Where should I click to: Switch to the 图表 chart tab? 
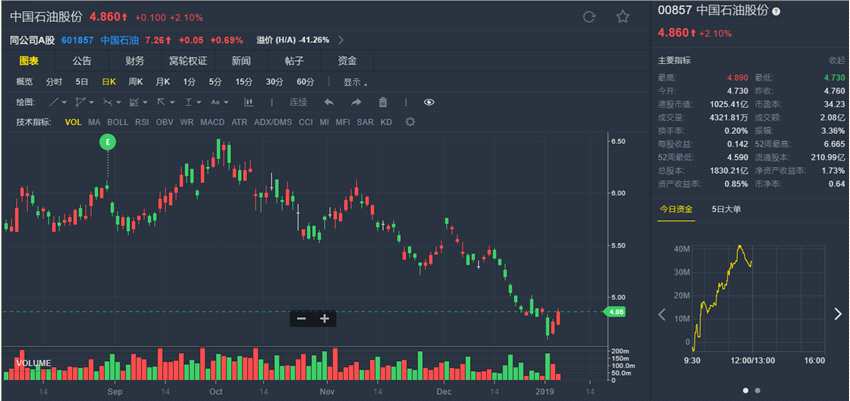(x=29, y=61)
